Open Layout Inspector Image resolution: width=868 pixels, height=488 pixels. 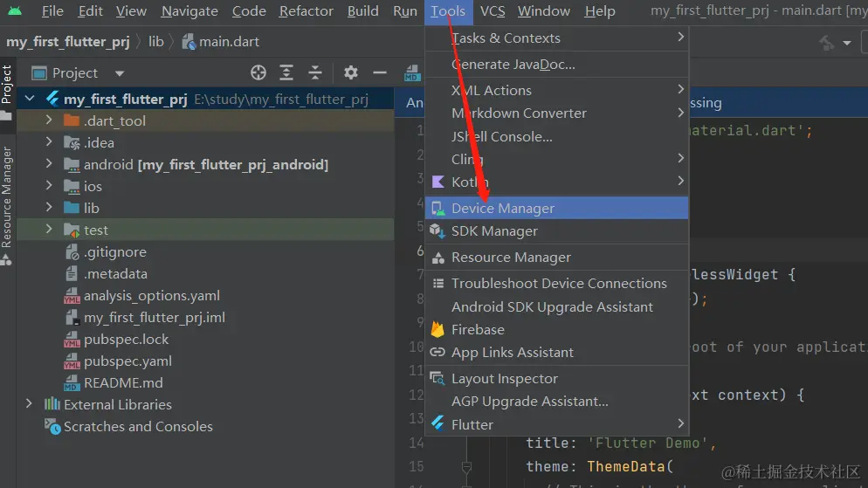(557, 379)
